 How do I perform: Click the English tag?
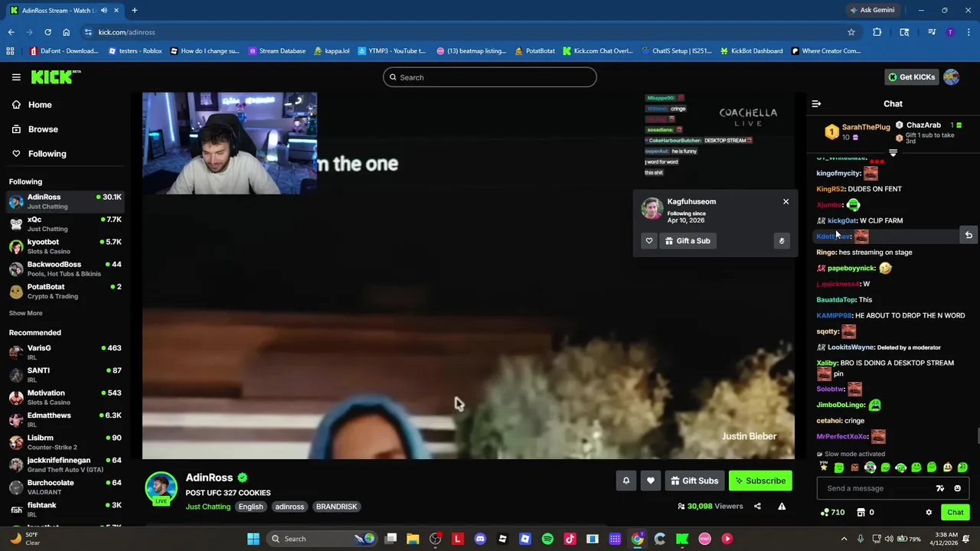pos(250,507)
